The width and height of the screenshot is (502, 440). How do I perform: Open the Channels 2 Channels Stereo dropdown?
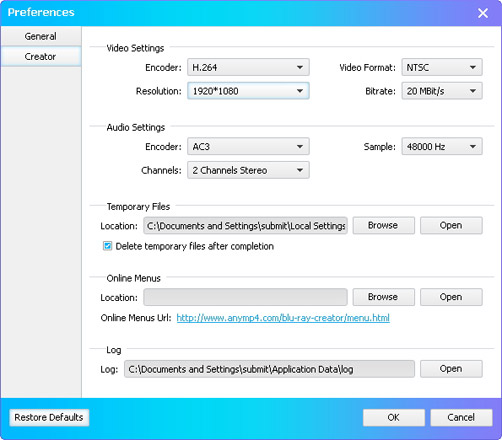coord(248,170)
